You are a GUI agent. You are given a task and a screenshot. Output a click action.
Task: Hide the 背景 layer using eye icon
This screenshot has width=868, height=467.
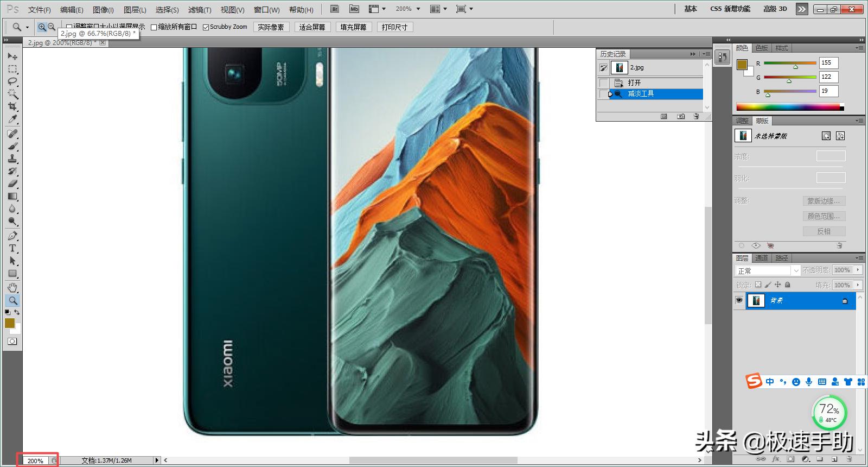[x=739, y=300]
